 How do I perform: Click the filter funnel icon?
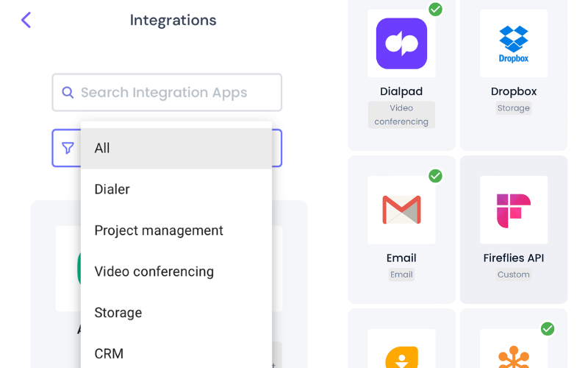click(x=68, y=148)
